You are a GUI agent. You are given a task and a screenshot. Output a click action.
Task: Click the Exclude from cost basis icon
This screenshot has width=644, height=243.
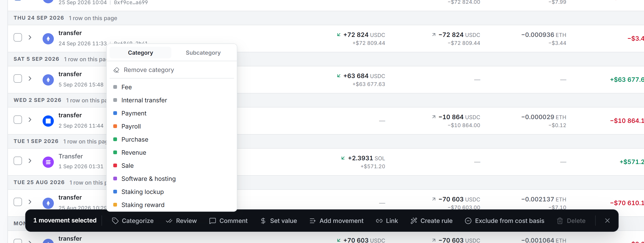[468, 221]
